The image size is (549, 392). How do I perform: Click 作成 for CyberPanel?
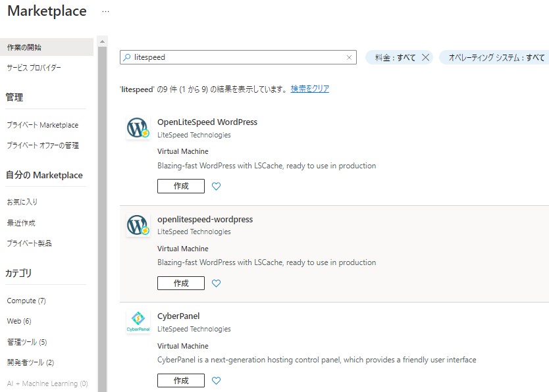(181, 380)
